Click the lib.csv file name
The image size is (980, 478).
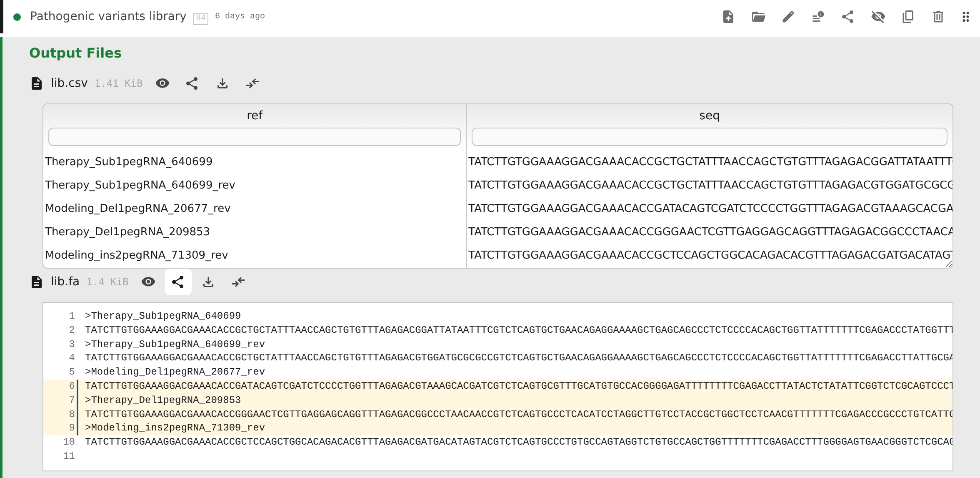69,83
